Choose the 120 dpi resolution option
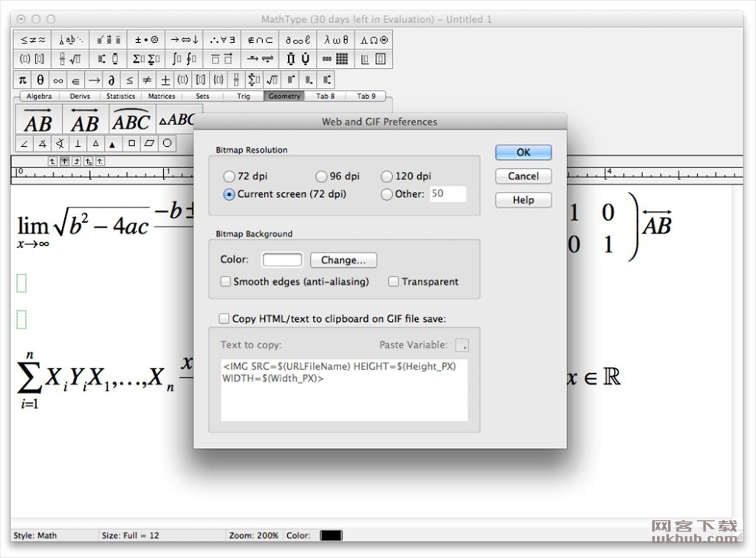The height and width of the screenshot is (558, 756). click(387, 176)
